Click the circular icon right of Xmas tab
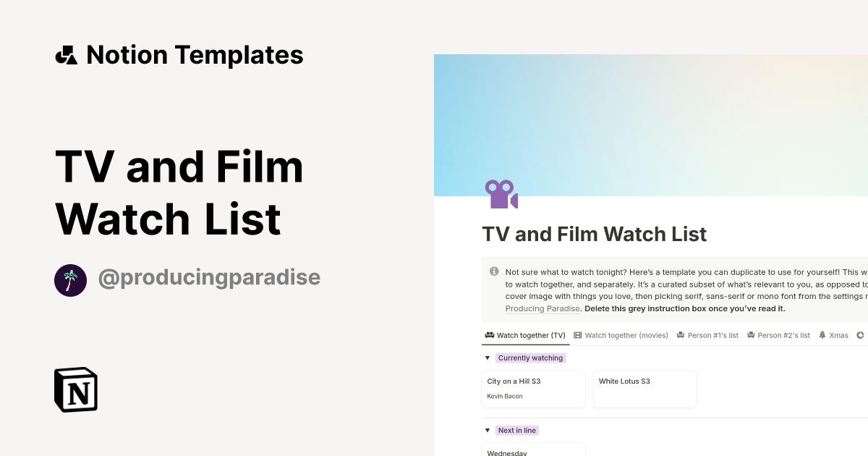The height and width of the screenshot is (456, 868). (x=860, y=335)
